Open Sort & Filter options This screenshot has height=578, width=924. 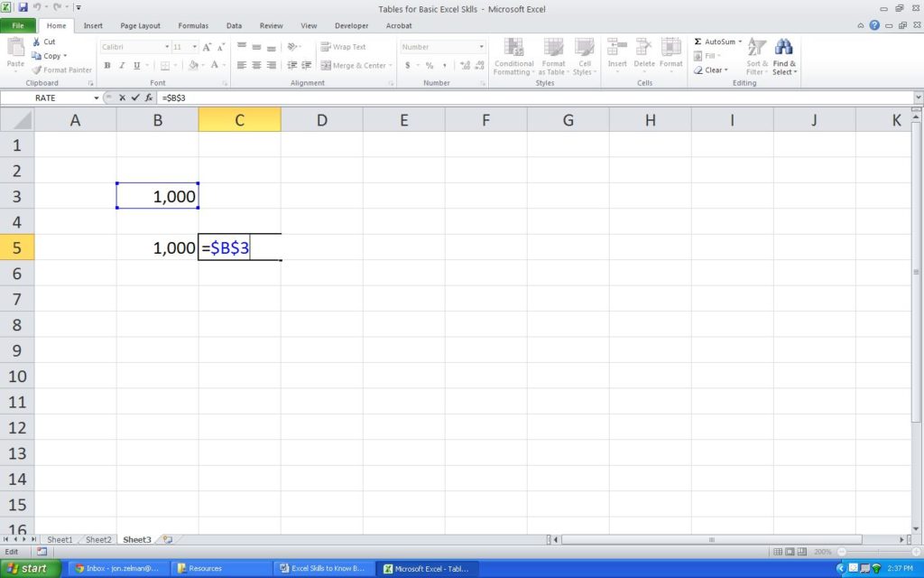click(756, 56)
